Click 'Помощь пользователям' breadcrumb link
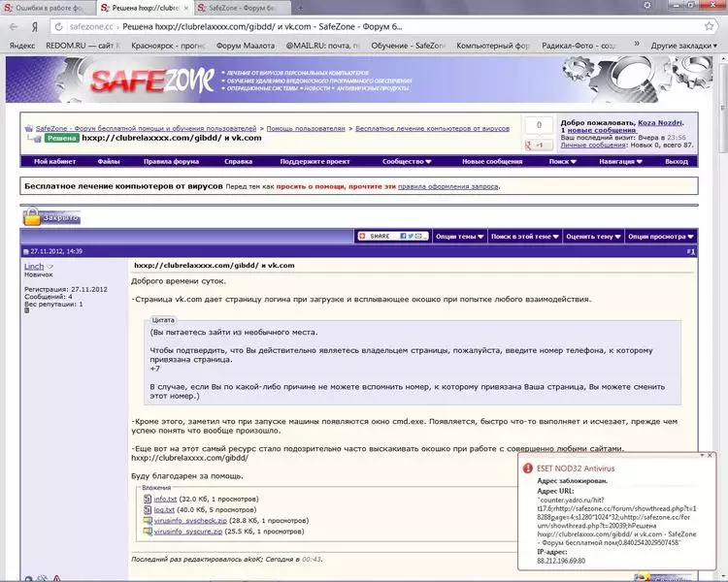Image resolution: width=728 pixels, height=582 pixels. 306,129
